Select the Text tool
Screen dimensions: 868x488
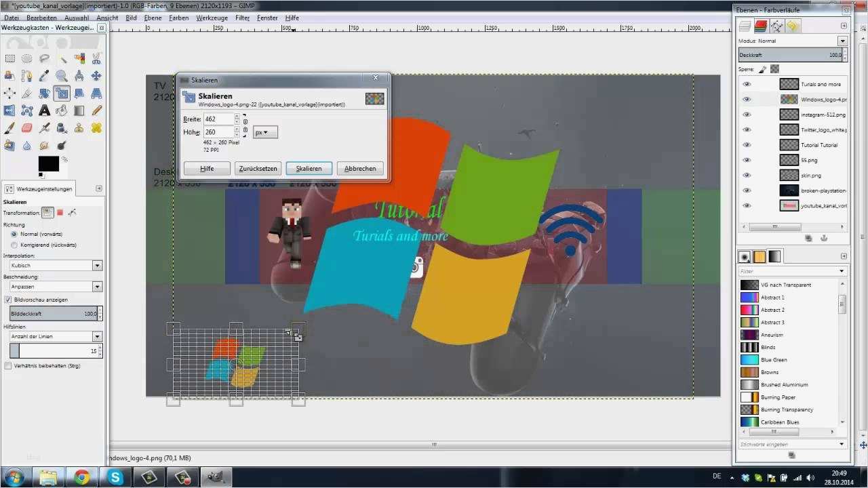(x=44, y=110)
